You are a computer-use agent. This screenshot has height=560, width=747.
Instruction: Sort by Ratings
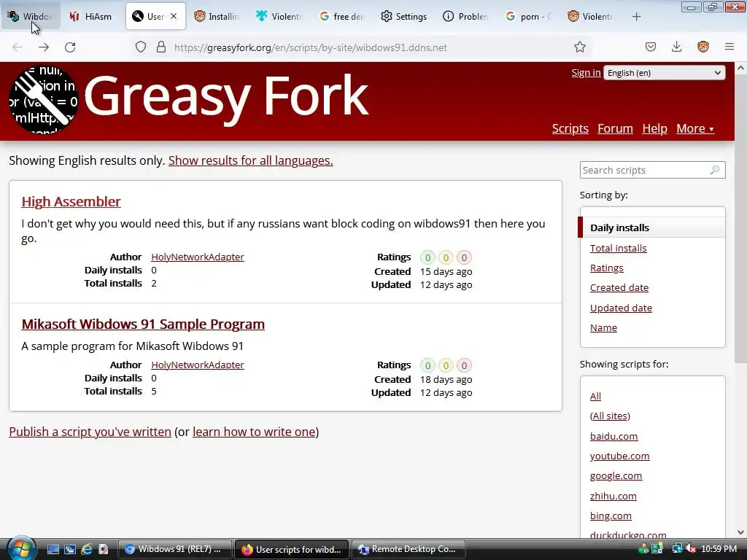point(606,268)
